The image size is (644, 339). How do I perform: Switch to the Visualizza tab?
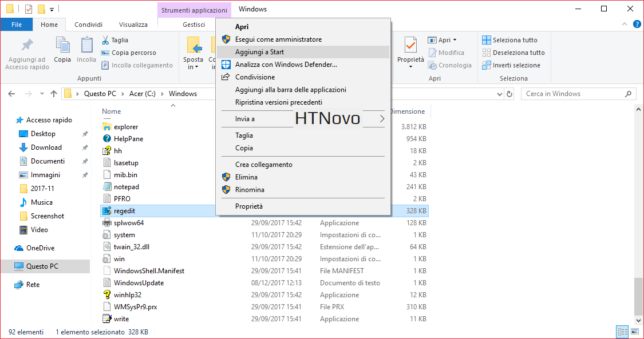click(x=133, y=25)
